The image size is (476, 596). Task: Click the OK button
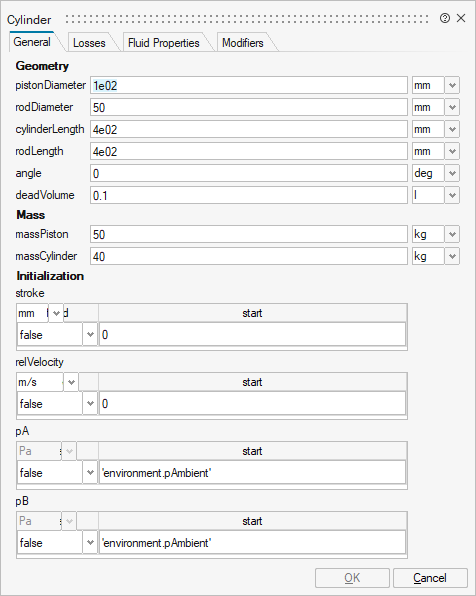coord(352,578)
